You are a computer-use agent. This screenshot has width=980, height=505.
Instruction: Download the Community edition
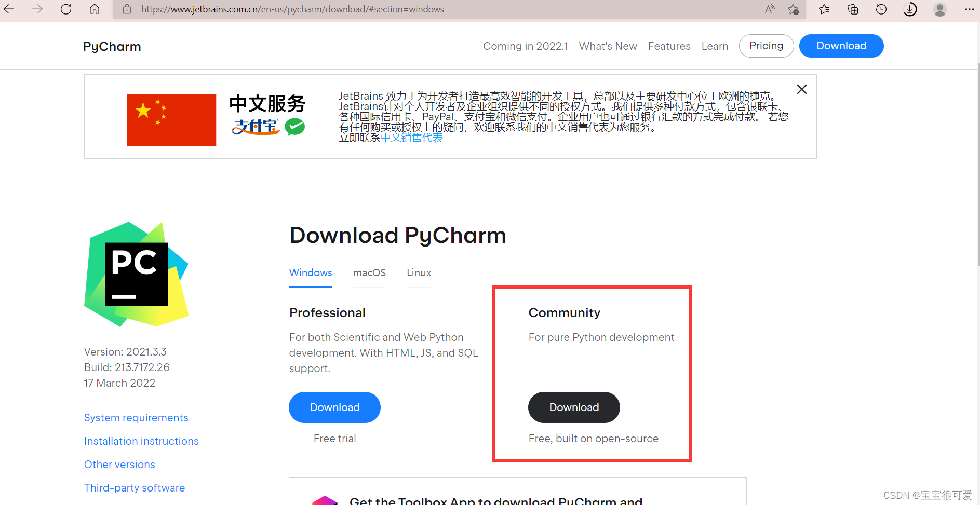point(573,407)
